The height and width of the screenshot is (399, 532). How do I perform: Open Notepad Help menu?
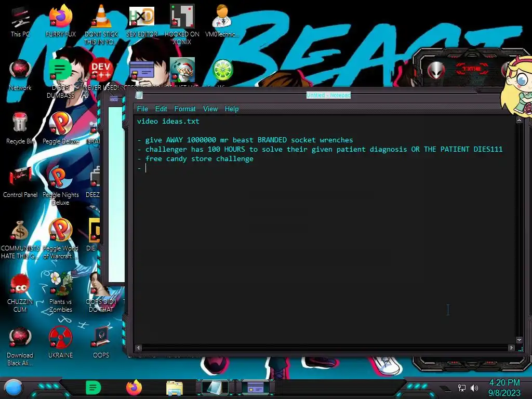(232, 109)
